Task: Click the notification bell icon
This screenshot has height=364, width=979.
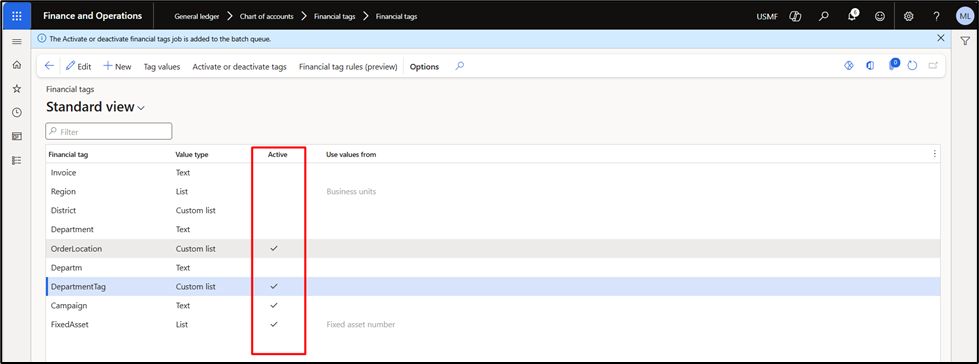Action: click(852, 16)
